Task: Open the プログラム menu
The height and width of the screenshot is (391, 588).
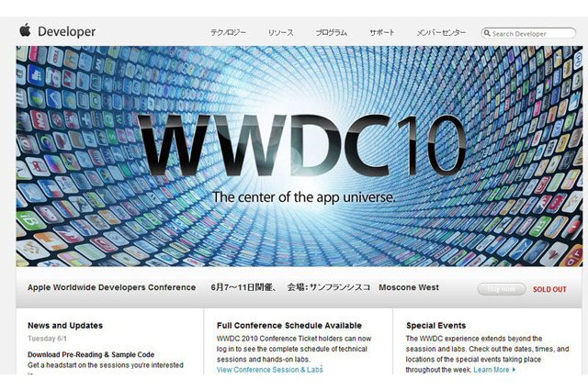Action: [x=332, y=33]
